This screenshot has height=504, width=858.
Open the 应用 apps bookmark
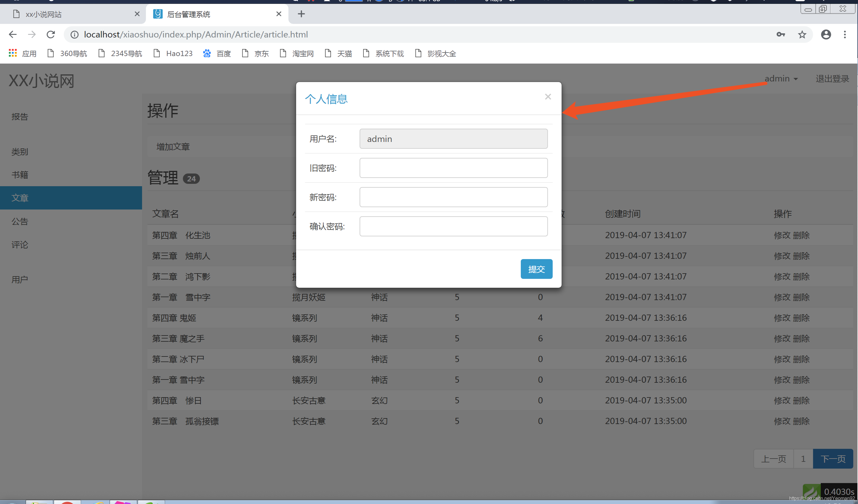tap(22, 53)
